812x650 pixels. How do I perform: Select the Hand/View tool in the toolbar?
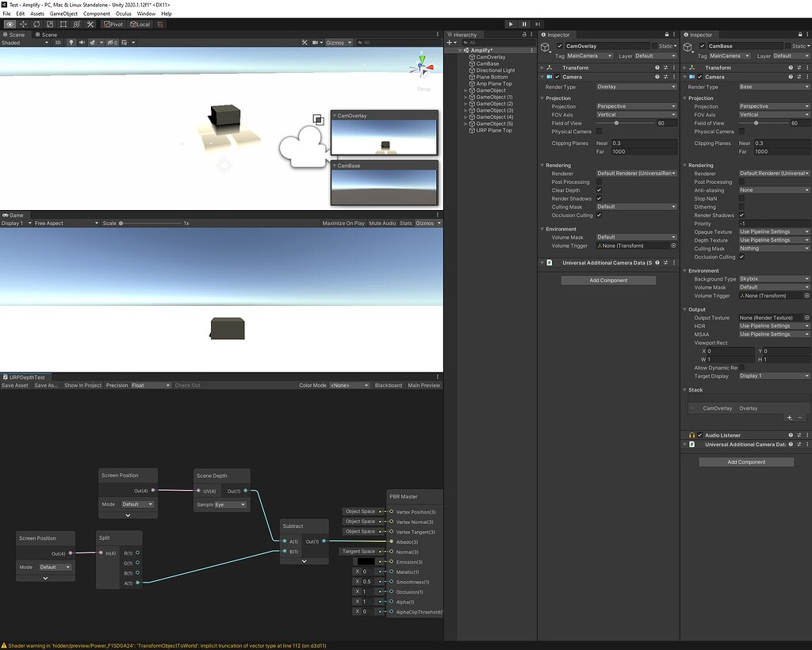point(10,25)
